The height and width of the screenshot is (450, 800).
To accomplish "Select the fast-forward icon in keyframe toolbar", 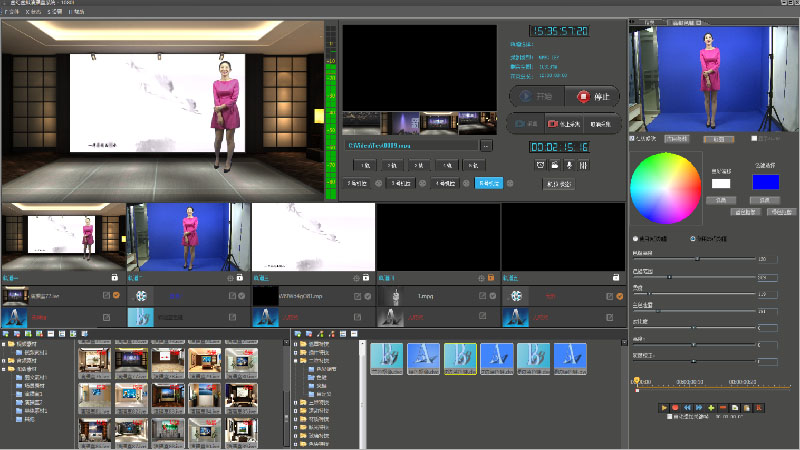I will 699,408.
